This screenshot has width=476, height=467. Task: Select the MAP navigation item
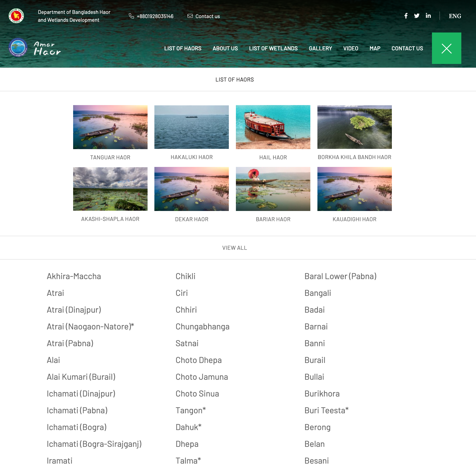[x=375, y=48]
